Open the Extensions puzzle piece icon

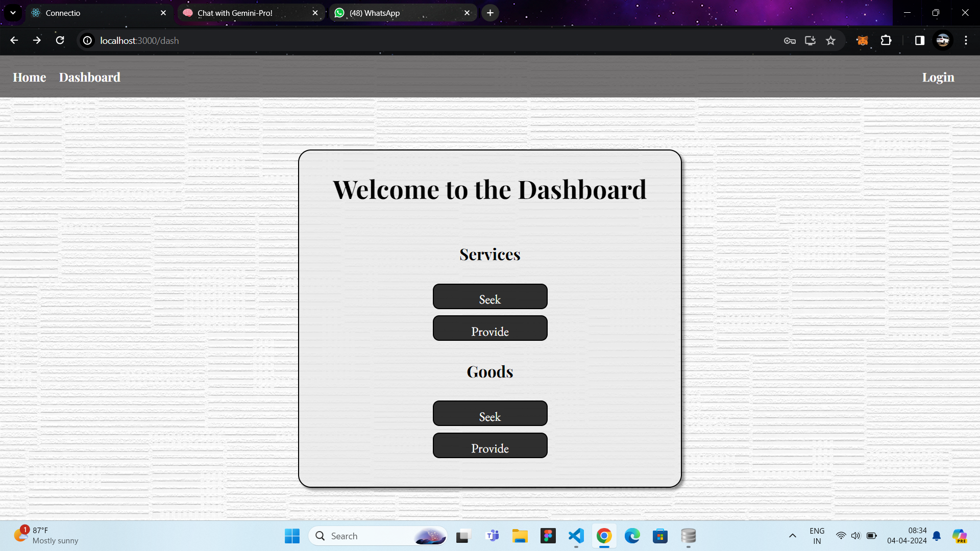(886, 40)
